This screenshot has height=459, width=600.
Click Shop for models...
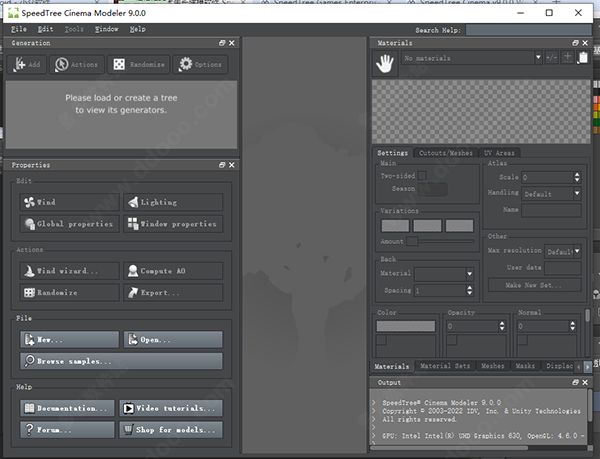pos(171,430)
